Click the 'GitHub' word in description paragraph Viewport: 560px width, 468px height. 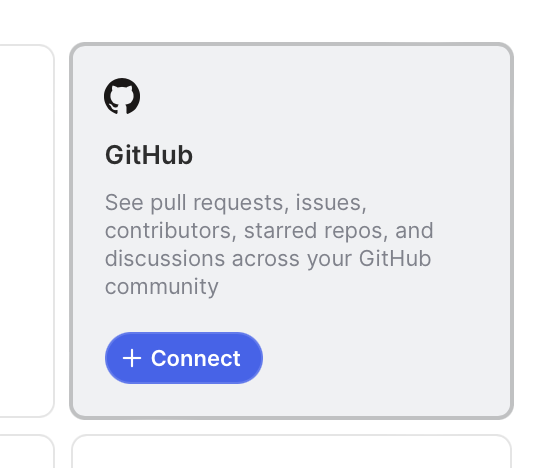click(x=395, y=259)
